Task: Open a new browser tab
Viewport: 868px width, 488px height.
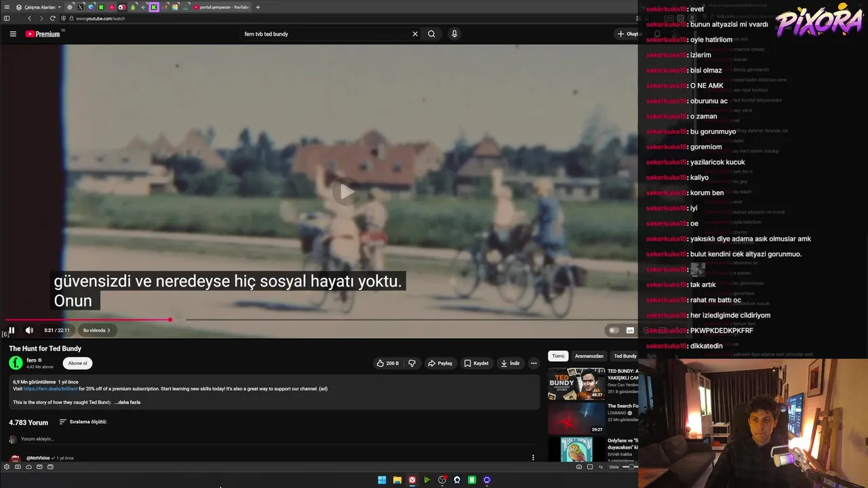Action: [x=258, y=7]
